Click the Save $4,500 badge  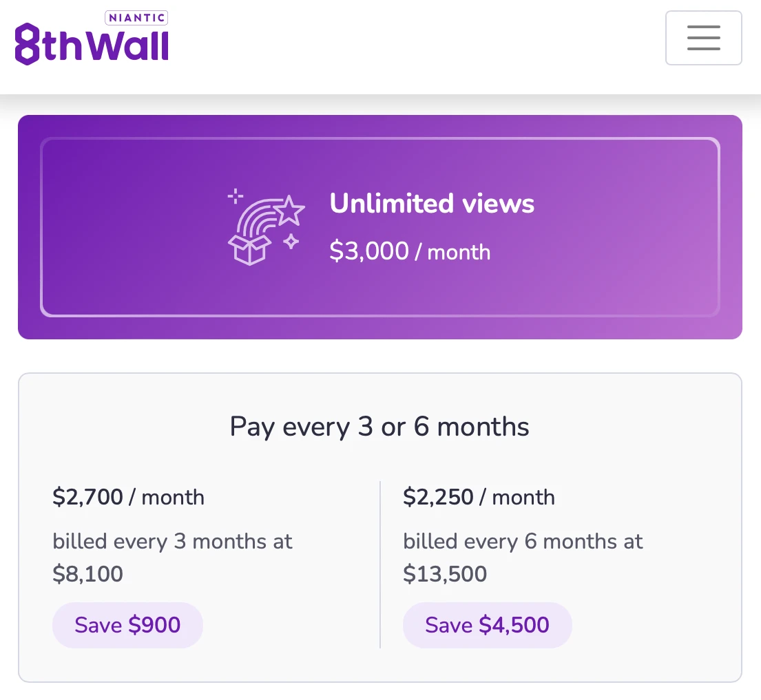point(488,625)
